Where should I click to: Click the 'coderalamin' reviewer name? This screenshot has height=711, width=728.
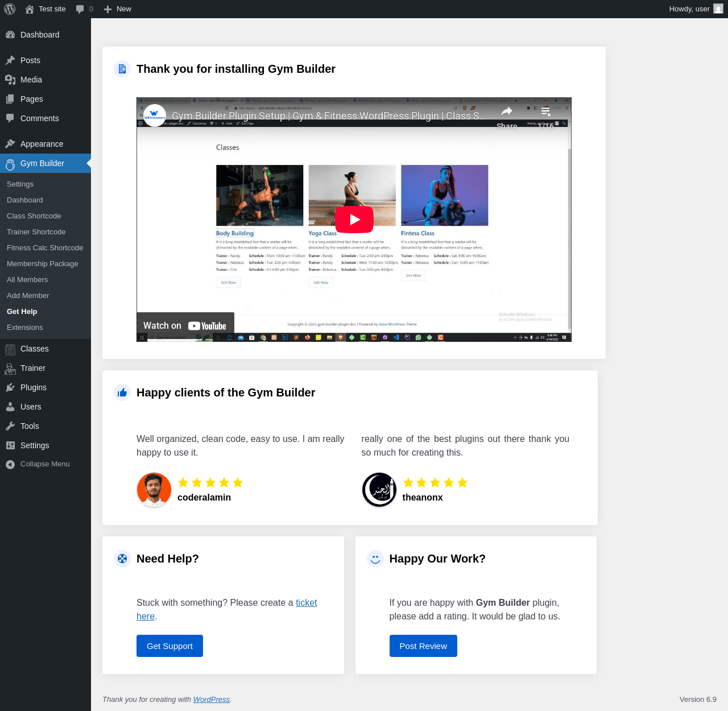204,498
